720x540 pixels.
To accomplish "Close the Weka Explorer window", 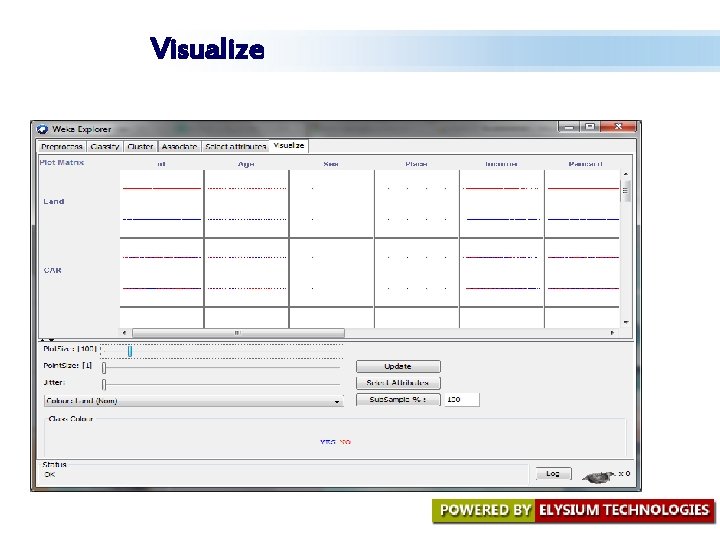I will pos(618,127).
